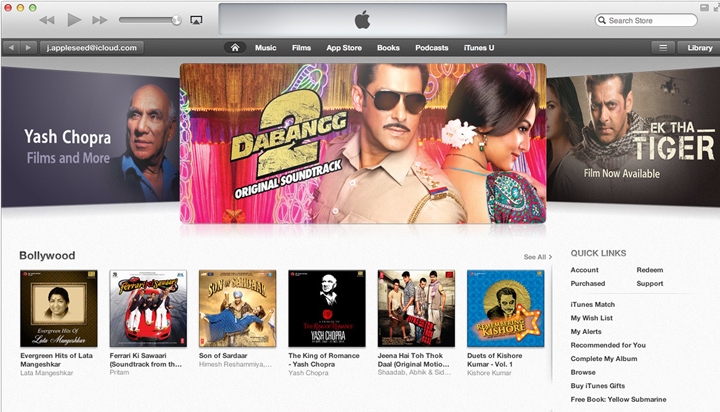Go forward with the right arrow button
Screen dimensions: 720x412
[x=28, y=48]
